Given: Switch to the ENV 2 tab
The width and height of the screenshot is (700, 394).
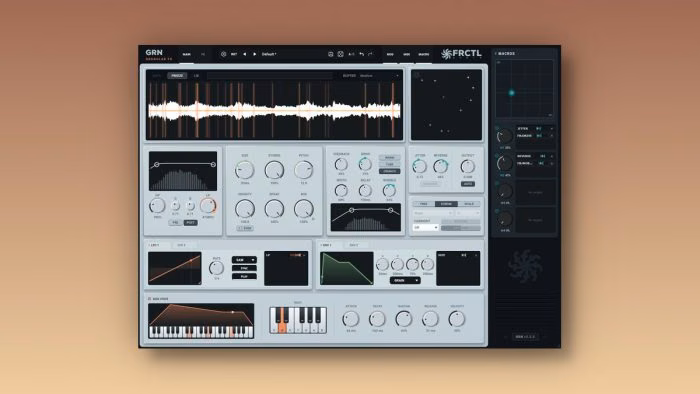Looking at the screenshot, I should 354,245.
